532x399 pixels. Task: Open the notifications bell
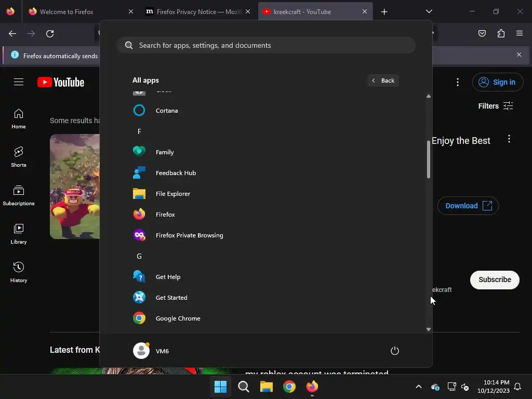[x=518, y=387]
